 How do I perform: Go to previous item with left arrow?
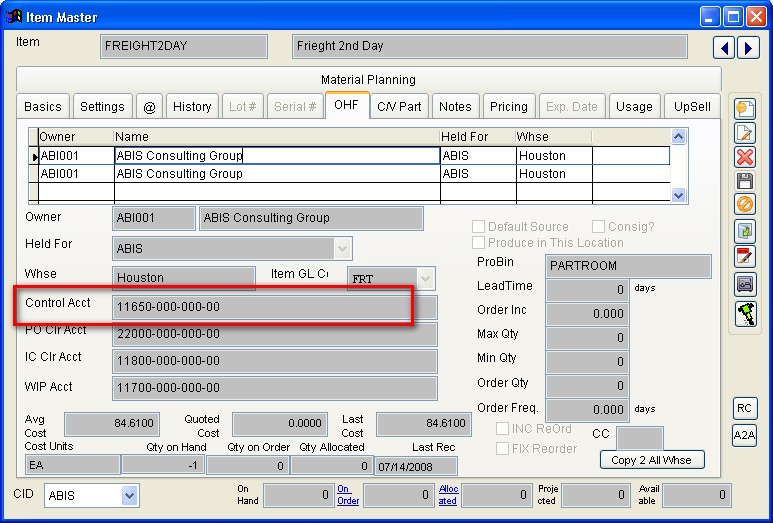[x=724, y=47]
